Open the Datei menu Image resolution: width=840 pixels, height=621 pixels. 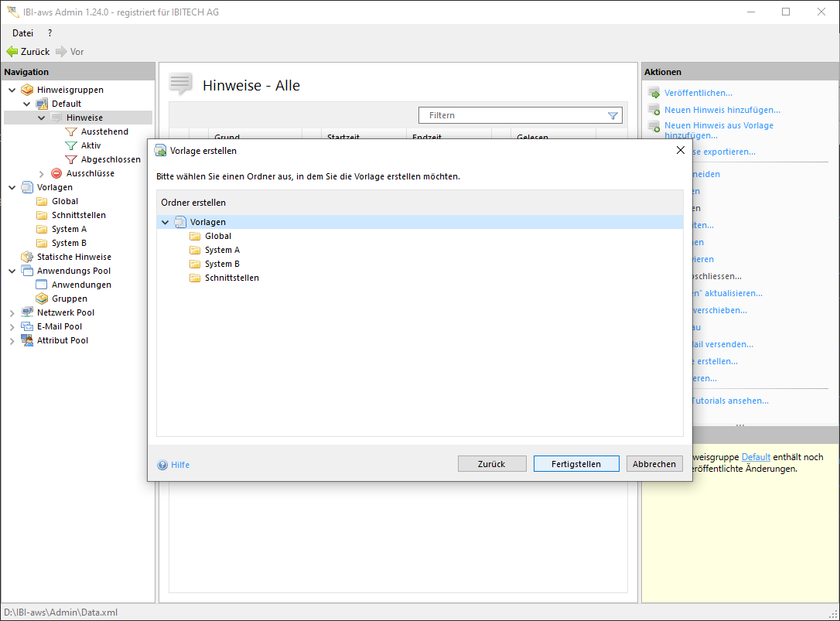(22, 33)
